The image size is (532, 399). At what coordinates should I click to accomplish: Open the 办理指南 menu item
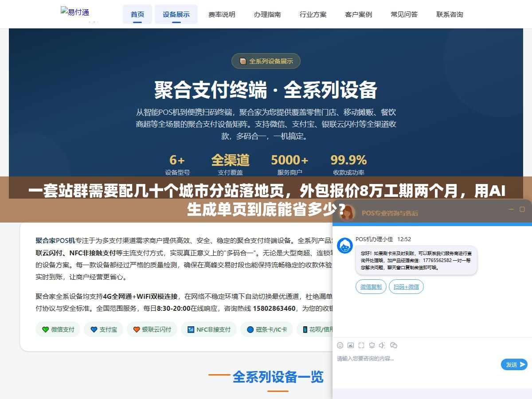tap(267, 14)
